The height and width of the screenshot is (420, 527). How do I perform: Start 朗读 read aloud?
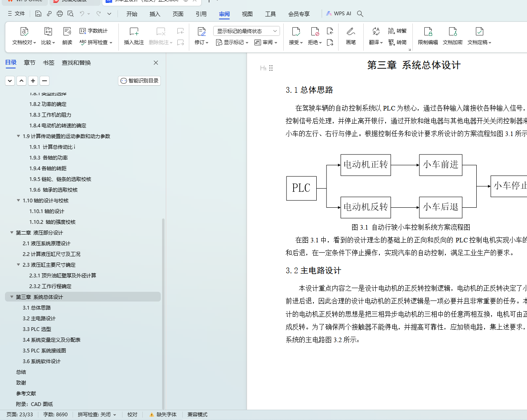[x=67, y=36]
